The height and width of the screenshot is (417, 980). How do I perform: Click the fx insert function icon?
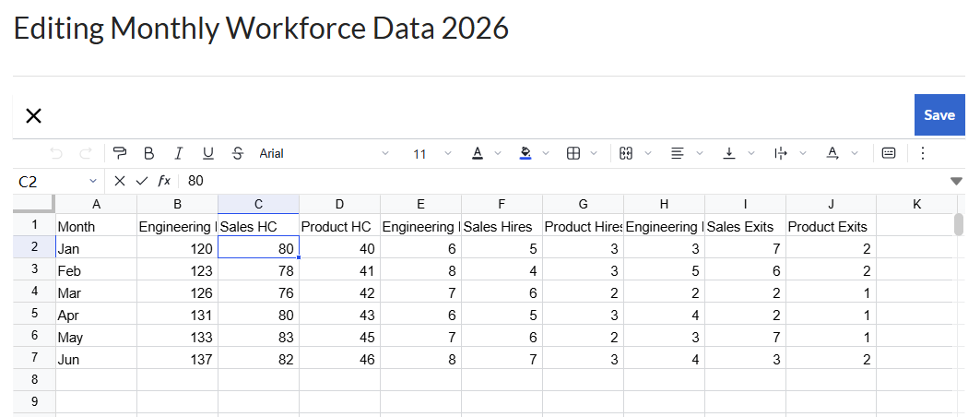[164, 182]
